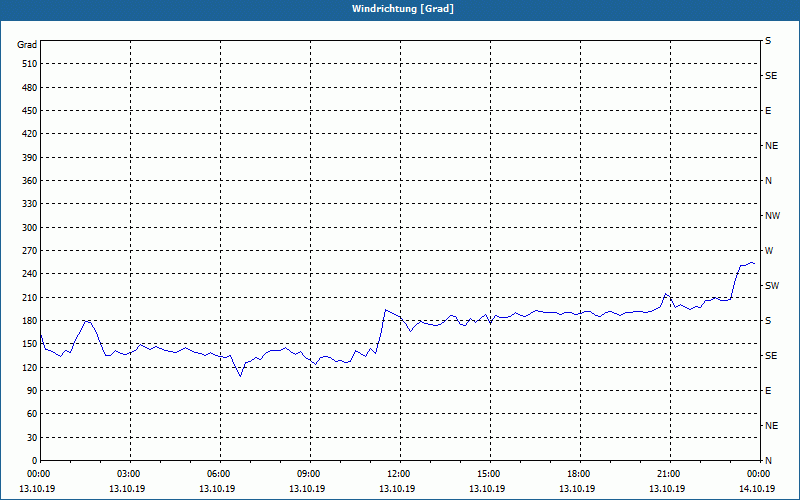800x500 pixels.
Task: Click the E compass label level with 450
Action: [x=768, y=111]
